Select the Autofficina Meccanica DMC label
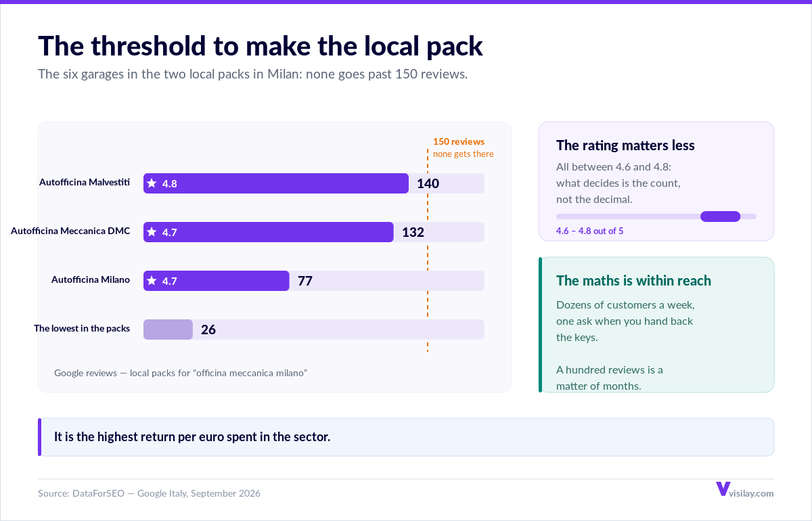Image resolution: width=812 pixels, height=521 pixels. (x=70, y=231)
